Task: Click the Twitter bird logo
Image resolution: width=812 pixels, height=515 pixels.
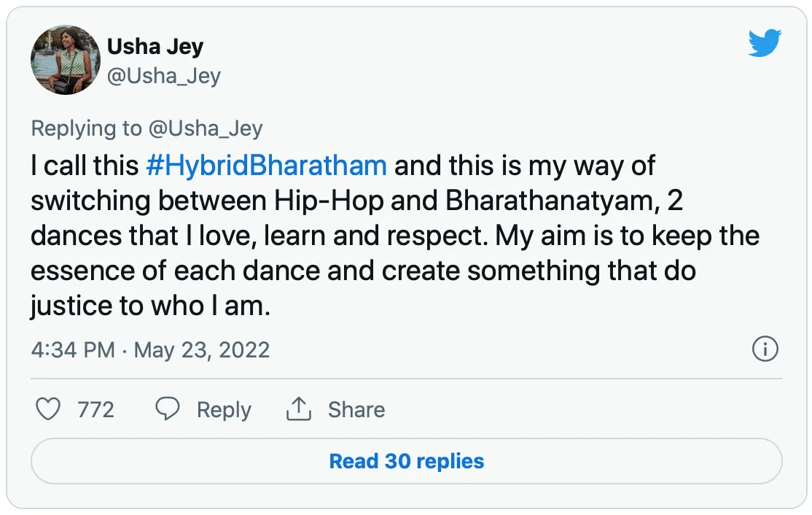Action: (765, 44)
